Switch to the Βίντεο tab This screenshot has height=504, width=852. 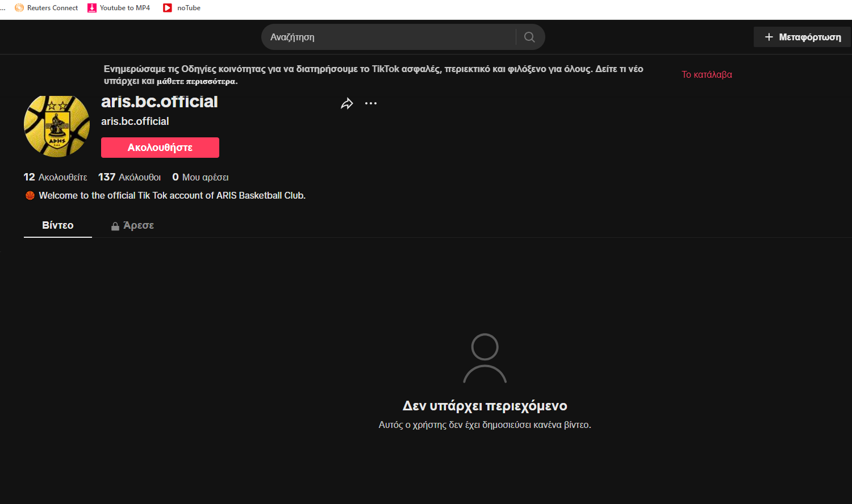(58, 225)
